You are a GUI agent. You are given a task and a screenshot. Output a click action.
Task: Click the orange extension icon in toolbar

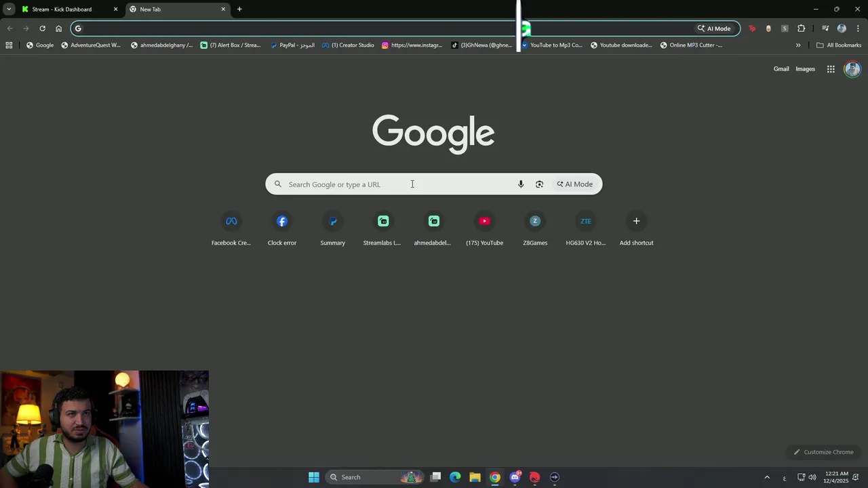click(x=768, y=28)
